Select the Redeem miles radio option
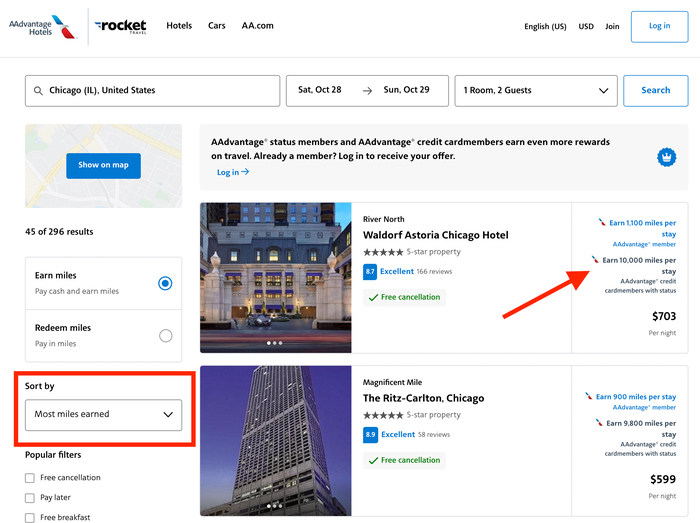 (x=166, y=336)
